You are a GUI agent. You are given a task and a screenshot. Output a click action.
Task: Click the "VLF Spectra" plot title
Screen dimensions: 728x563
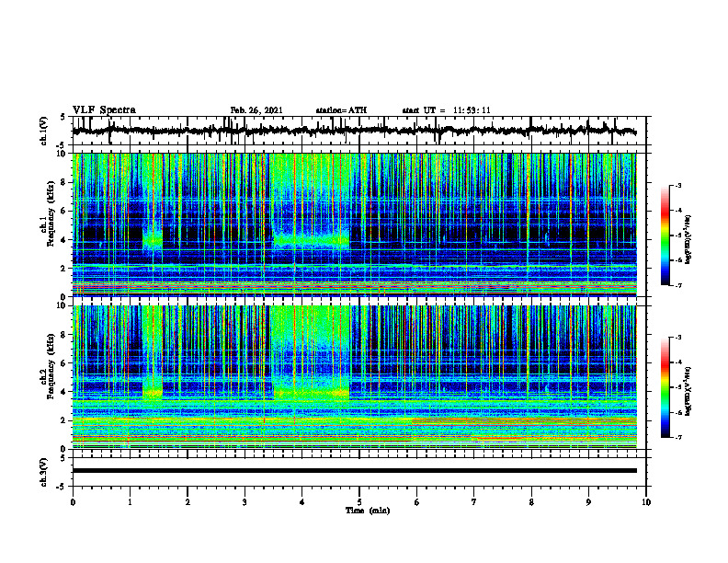point(104,110)
